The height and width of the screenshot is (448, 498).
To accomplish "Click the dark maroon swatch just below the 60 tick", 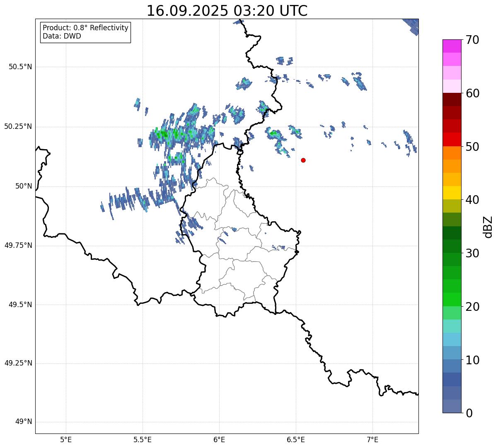I will pyautogui.click(x=452, y=99).
